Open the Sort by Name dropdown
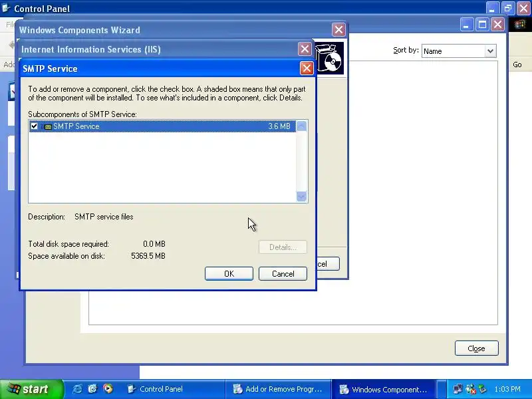Viewport: 532px width, 399px height. point(490,51)
